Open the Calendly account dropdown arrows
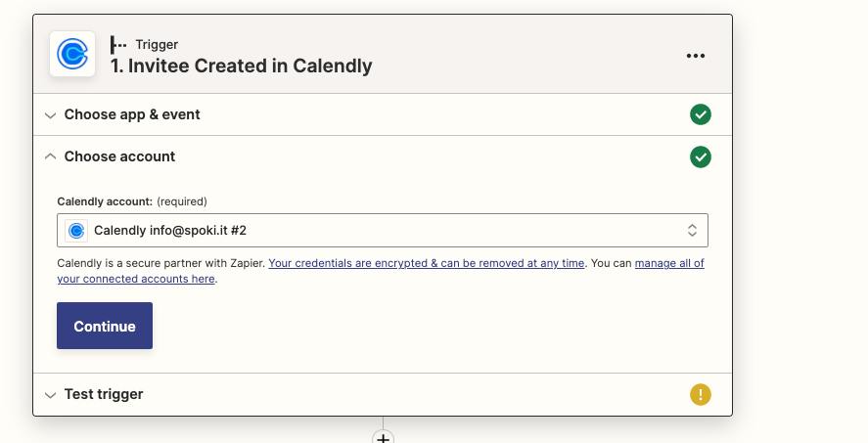The image size is (868, 443). click(692, 231)
